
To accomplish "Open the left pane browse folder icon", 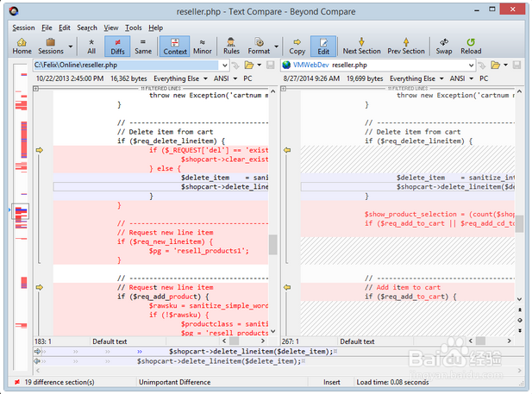I will coord(248,65).
